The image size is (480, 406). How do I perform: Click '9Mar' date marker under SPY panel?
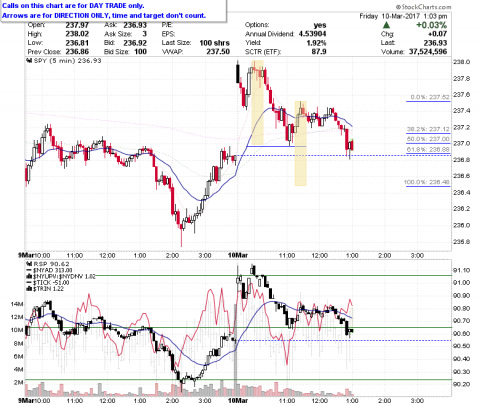click(x=26, y=255)
